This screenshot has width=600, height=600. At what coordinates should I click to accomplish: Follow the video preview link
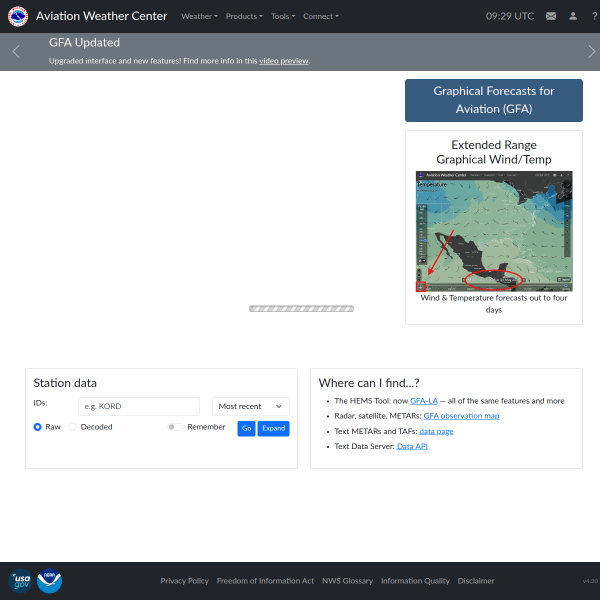click(284, 61)
